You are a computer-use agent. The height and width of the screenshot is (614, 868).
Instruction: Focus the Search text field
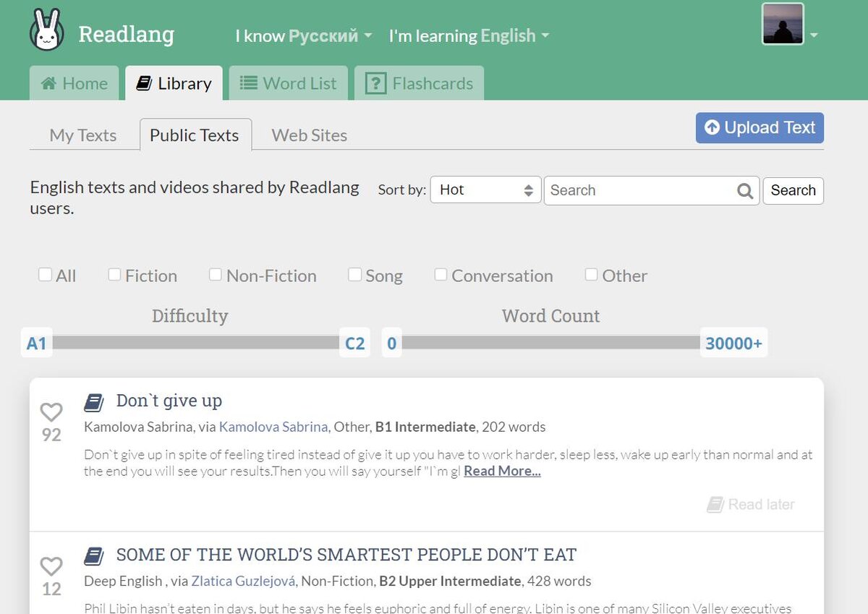point(651,190)
